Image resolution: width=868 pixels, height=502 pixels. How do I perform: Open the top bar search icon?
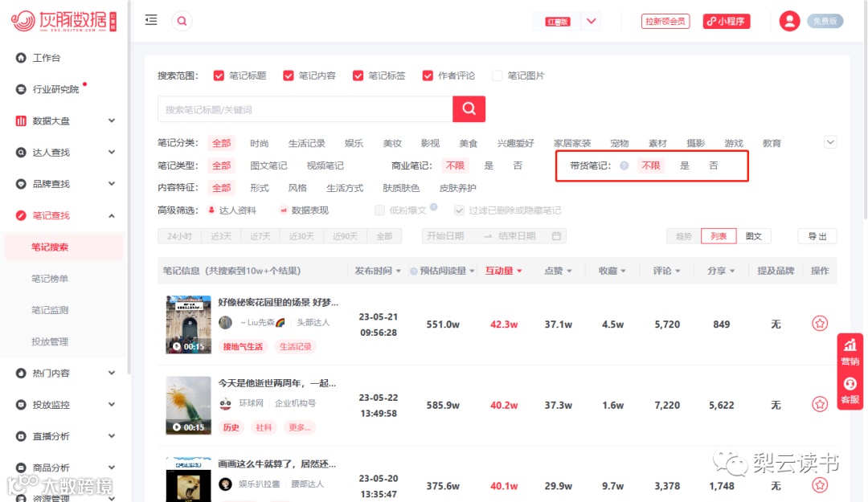(182, 21)
